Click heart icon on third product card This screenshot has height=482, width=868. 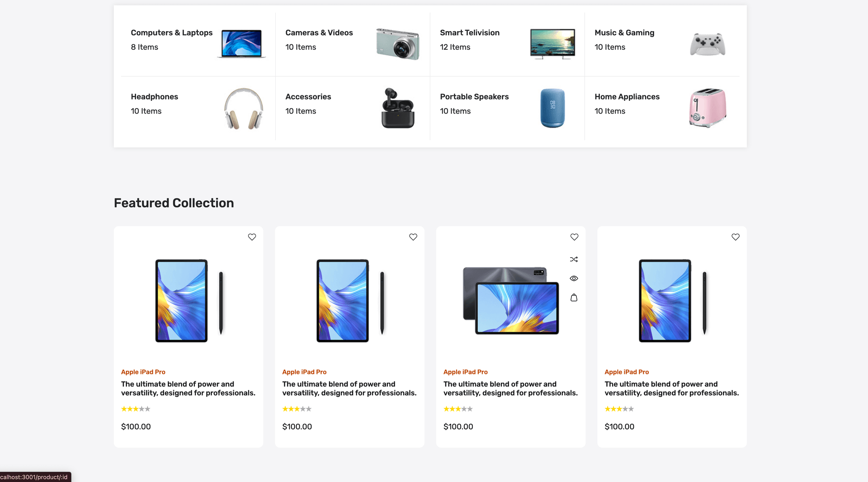point(574,237)
